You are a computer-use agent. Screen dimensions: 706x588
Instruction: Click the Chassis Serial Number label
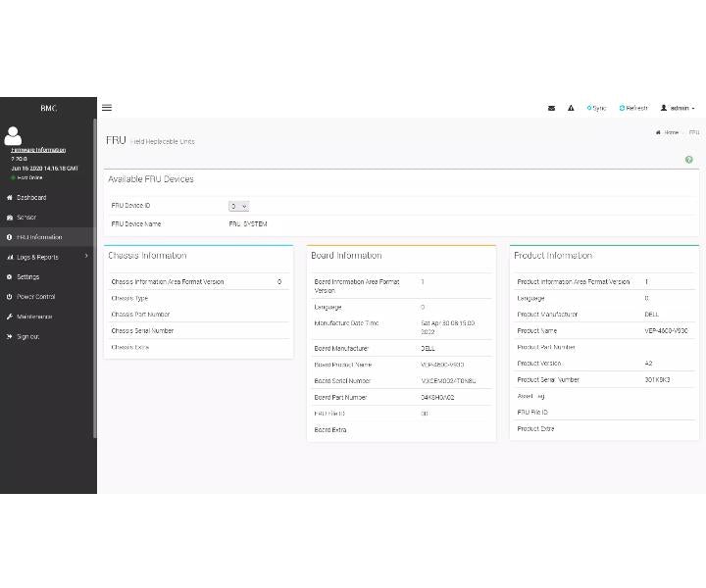point(142,330)
